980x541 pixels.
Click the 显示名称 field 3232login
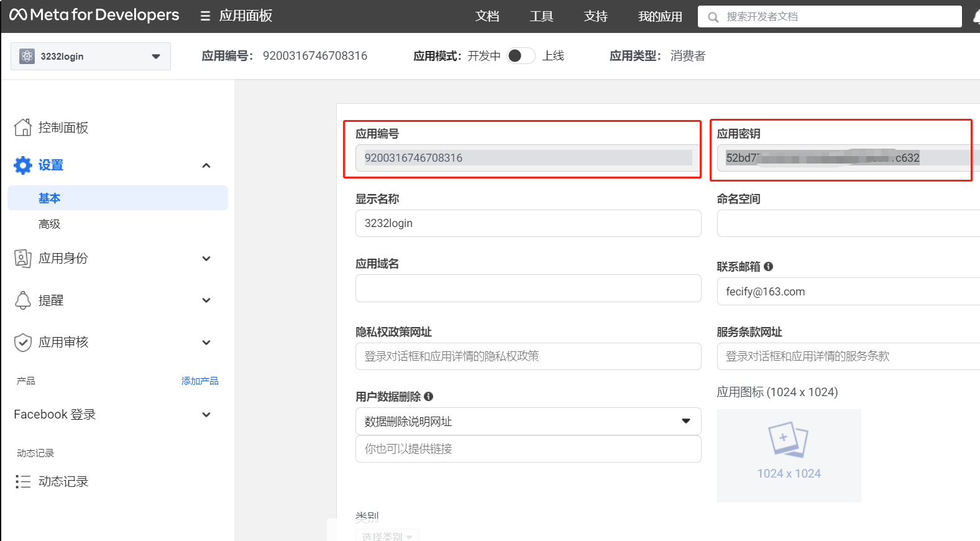click(528, 223)
